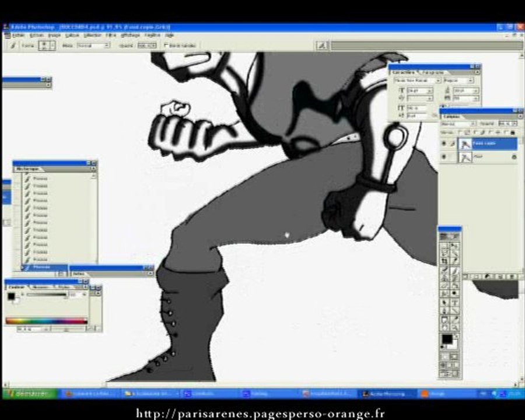
Task: Select the Path Selection arrow tool
Action: click(444, 302)
